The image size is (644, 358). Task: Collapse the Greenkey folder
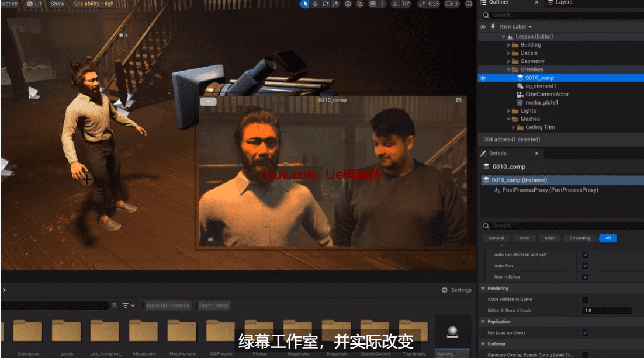[x=508, y=69]
